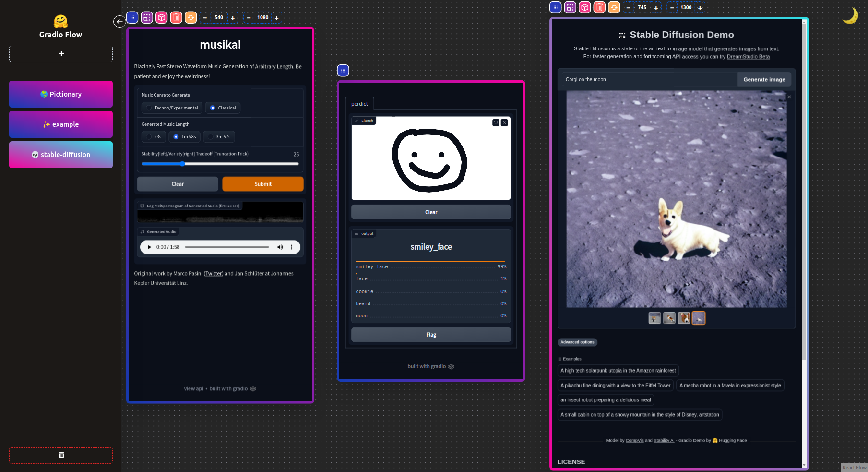Choose pikachu fine dining example
The width and height of the screenshot is (868, 472).
(x=616, y=386)
